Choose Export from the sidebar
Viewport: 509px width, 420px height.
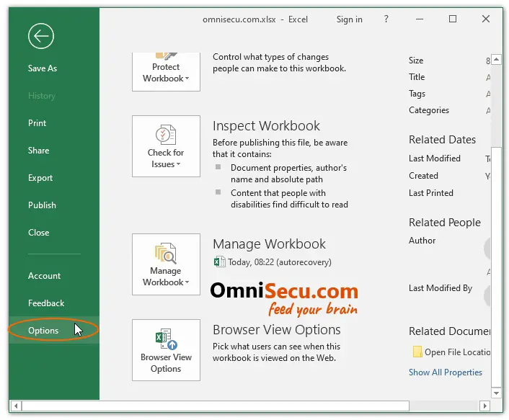pyautogui.click(x=40, y=178)
